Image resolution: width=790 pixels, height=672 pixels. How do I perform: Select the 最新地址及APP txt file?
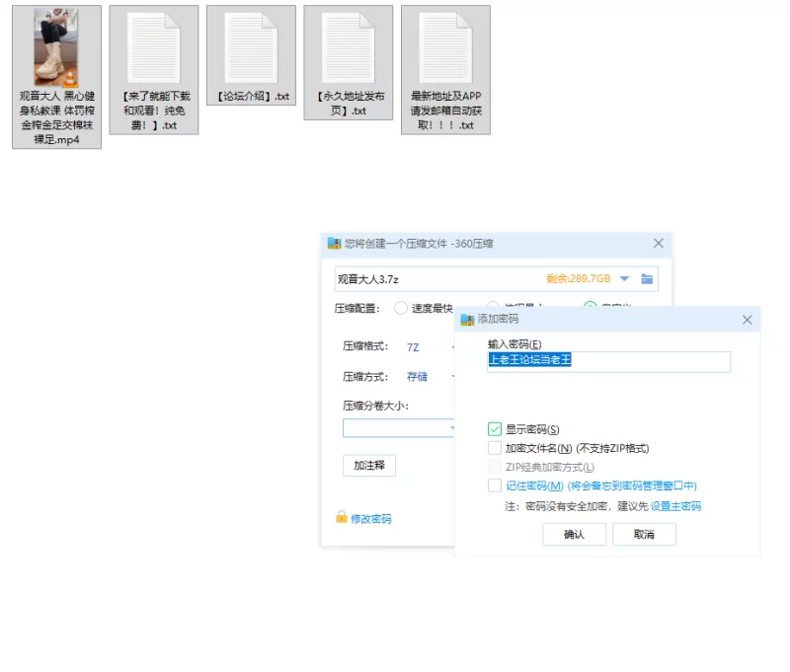coord(445,70)
